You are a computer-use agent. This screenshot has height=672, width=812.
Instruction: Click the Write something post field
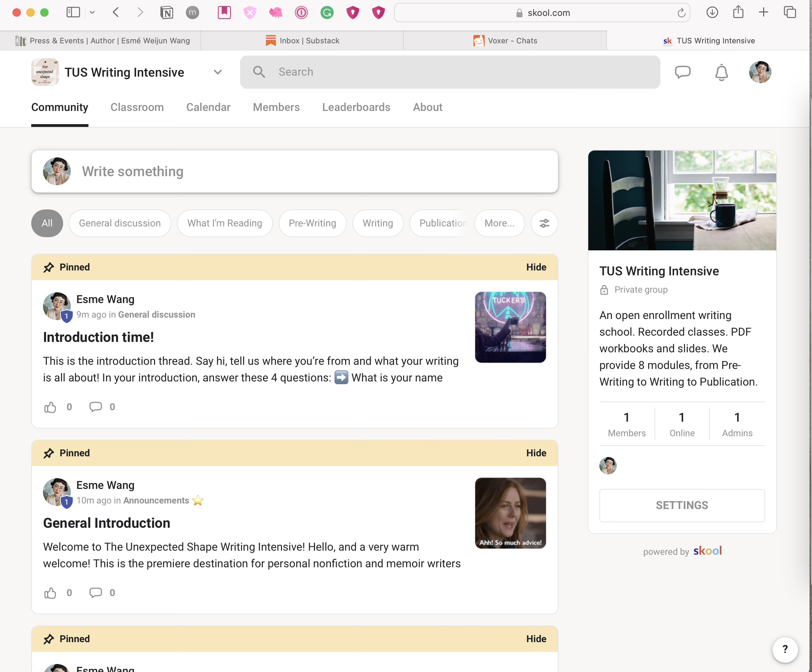coord(294,171)
